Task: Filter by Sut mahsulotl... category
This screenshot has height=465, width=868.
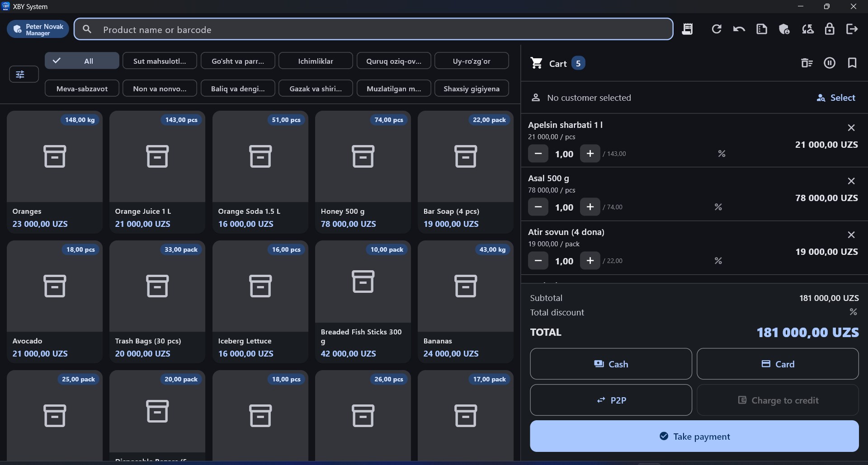Action: coord(160,61)
